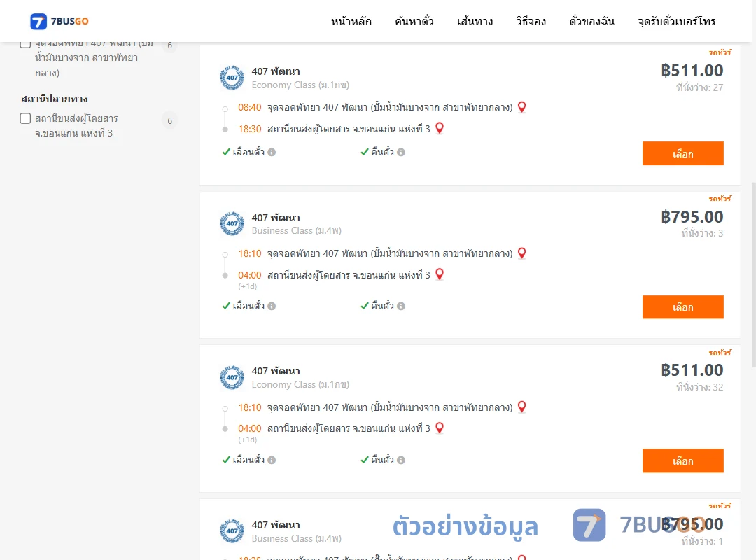Click 407 logo on 08:40 Economy trip
756x560 pixels.
point(232,78)
